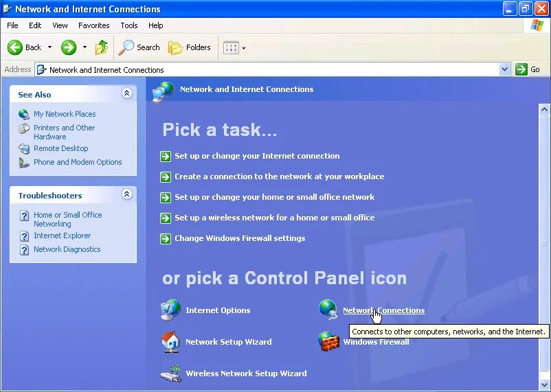Open the Help menu

click(x=156, y=25)
